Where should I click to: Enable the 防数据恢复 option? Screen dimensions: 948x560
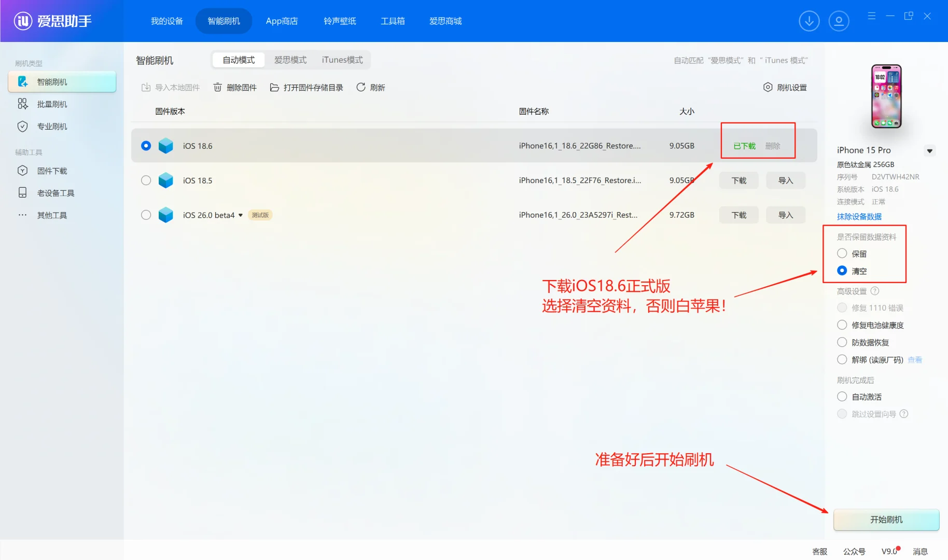click(842, 342)
